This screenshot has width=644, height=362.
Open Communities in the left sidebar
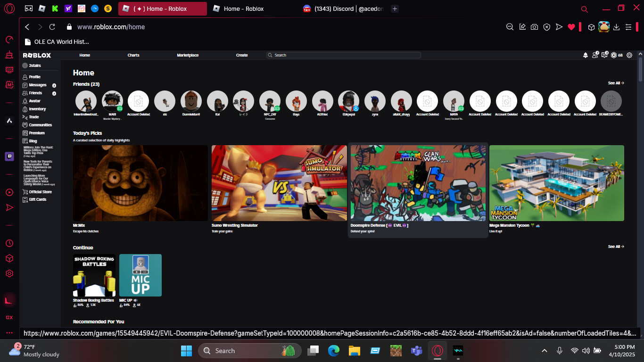(40, 125)
